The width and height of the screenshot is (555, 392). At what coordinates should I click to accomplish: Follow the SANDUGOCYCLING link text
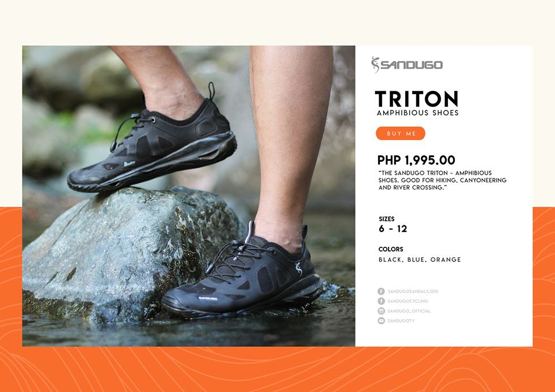coord(408,301)
